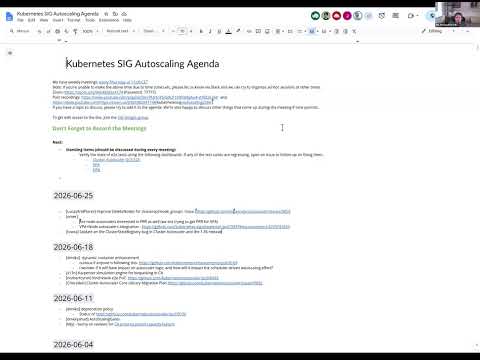Click the pink collaborator avatar

(x=347, y=16)
